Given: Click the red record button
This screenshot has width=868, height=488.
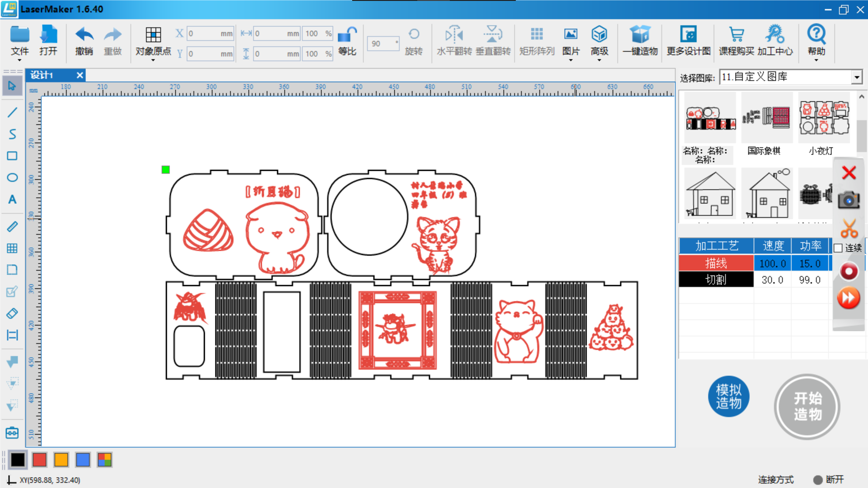Looking at the screenshot, I should (x=849, y=271).
